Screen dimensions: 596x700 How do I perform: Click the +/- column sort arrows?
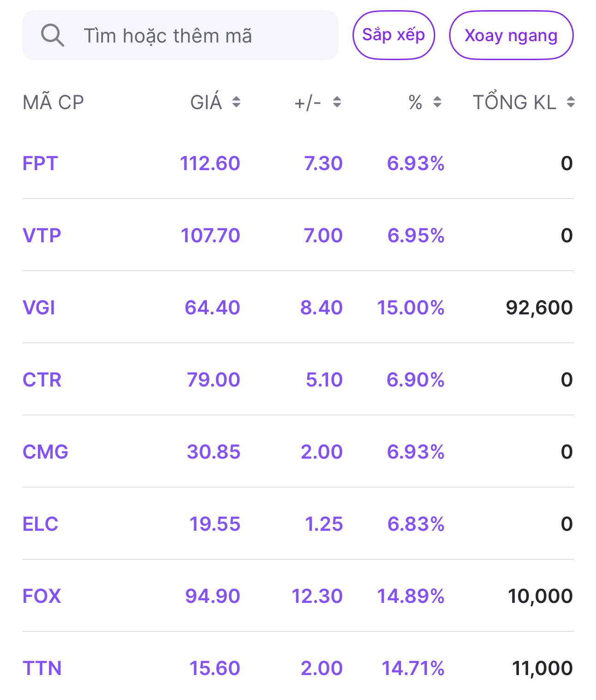(337, 102)
